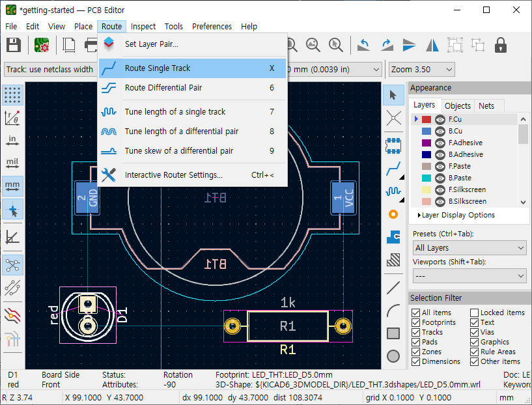Image resolution: width=532 pixels, height=405 pixels.
Task: Toggle full-window crosshair cursor
Action: coord(12,209)
